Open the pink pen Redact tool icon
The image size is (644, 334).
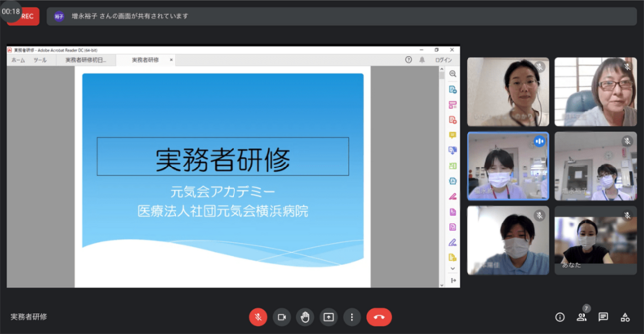[453, 197]
